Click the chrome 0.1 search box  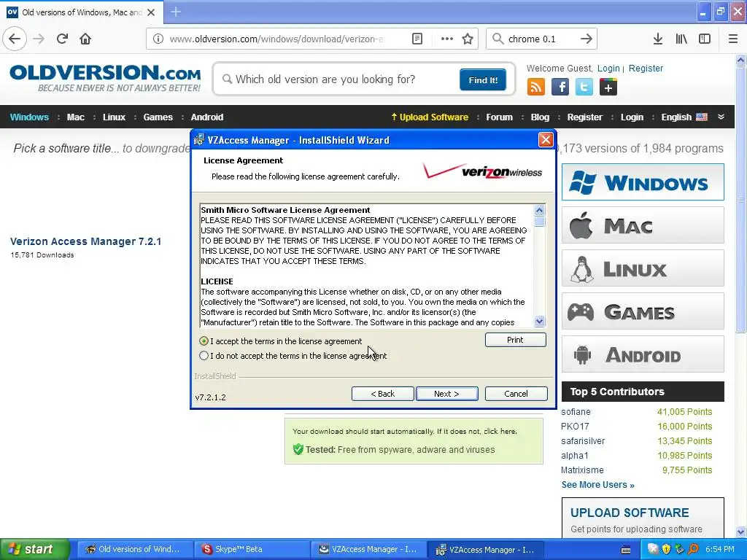[x=541, y=39]
